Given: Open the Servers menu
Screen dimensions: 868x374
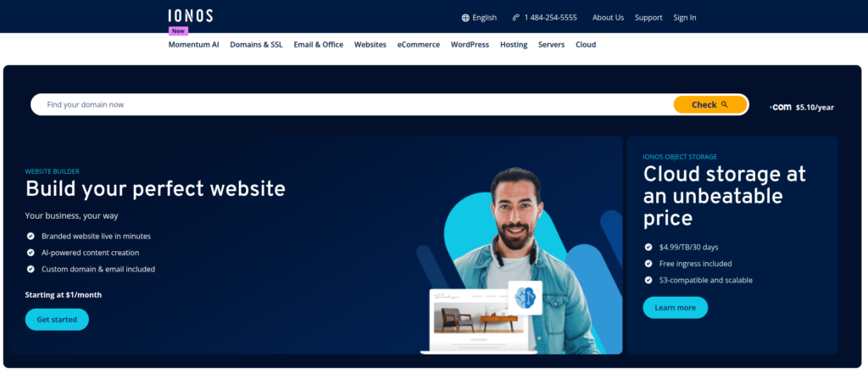Looking at the screenshot, I should point(551,45).
